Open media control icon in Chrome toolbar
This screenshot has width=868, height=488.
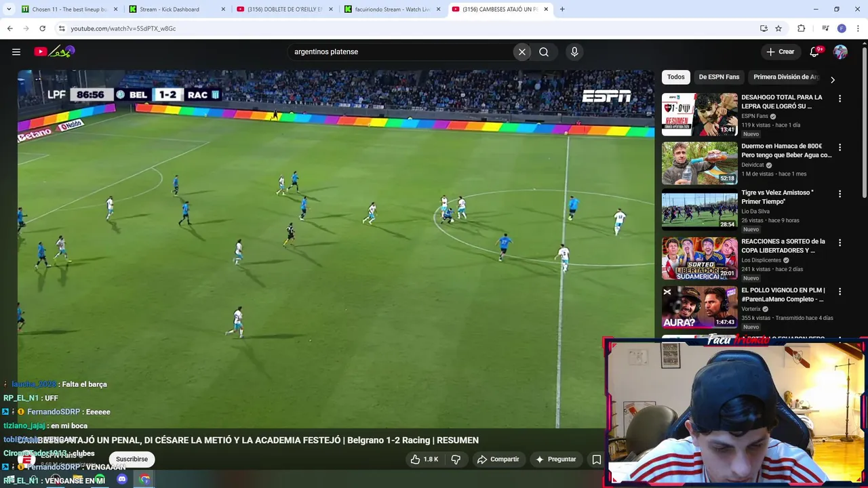pyautogui.click(x=825, y=28)
